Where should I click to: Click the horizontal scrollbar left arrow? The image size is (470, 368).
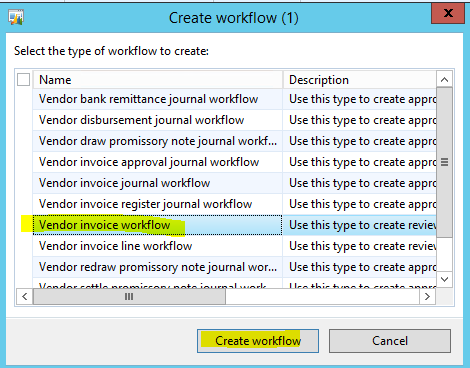click(24, 296)
